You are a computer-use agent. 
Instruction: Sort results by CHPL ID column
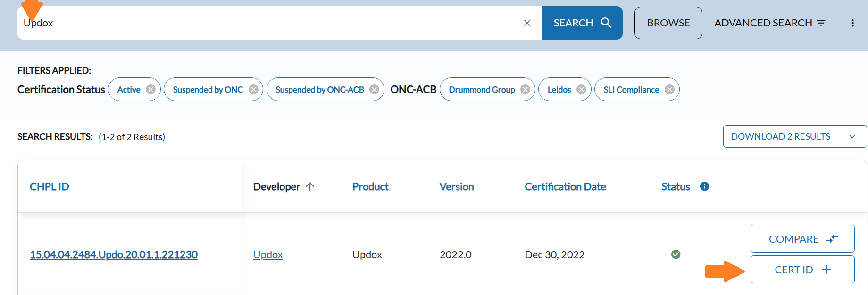[x=50, y=187]
